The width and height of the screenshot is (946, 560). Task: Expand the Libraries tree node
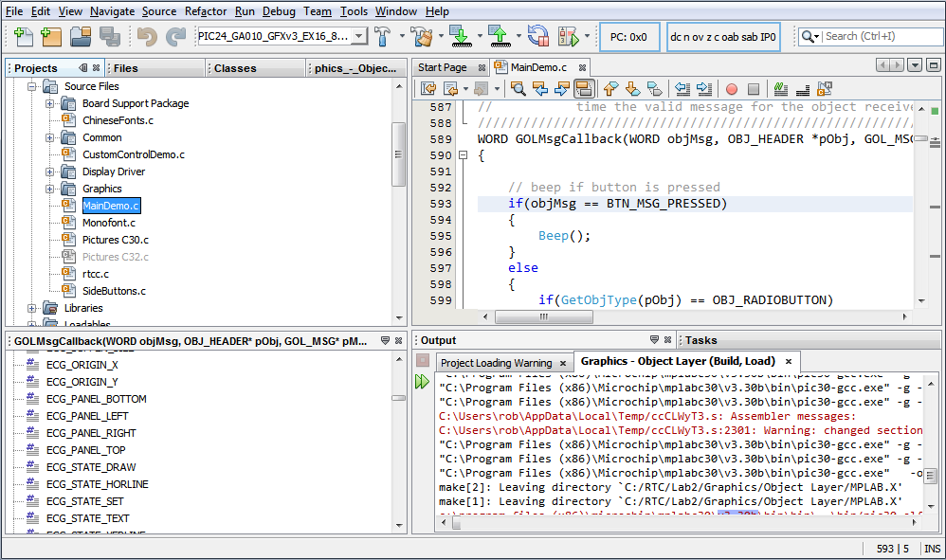(32, 308)
